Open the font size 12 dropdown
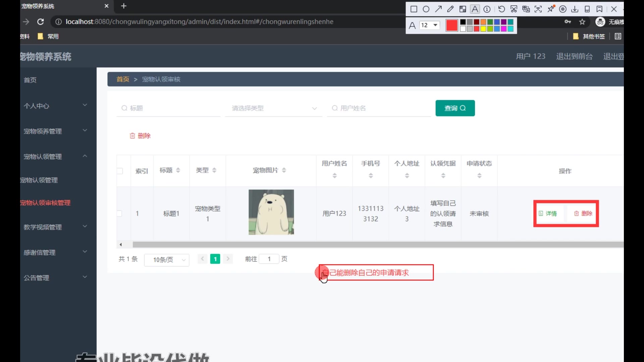 [x=430, y=25]
